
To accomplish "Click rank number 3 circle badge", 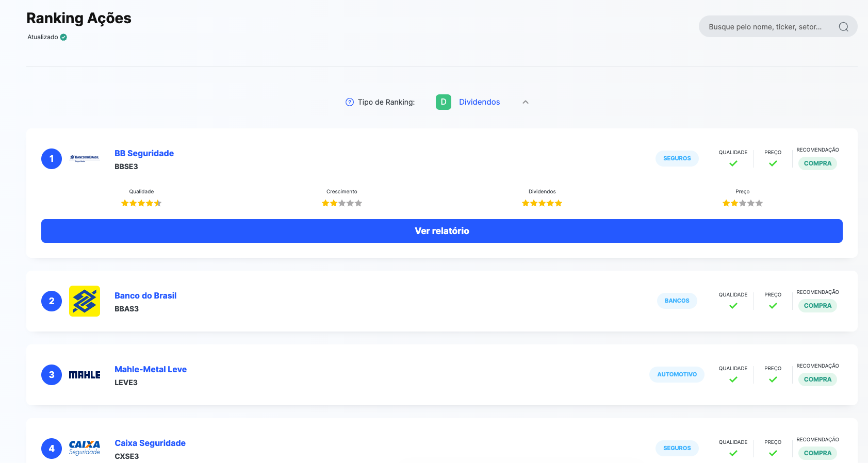I will (x=52, y=375).
